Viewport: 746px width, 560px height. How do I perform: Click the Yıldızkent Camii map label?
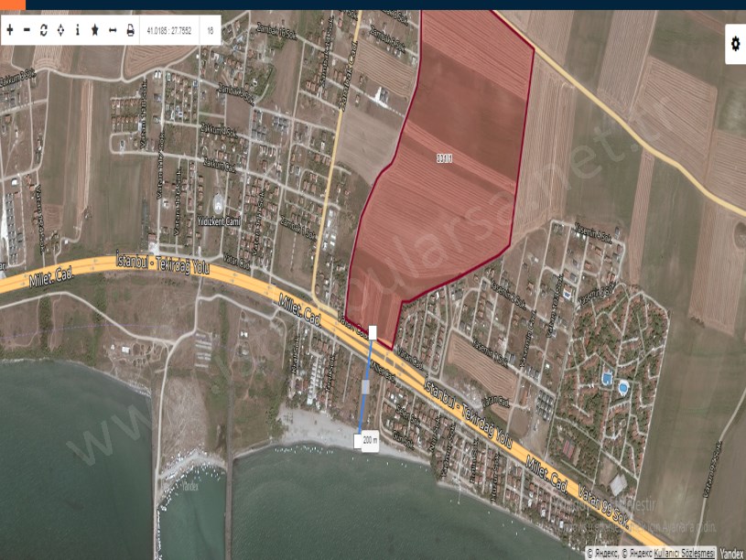217,223
